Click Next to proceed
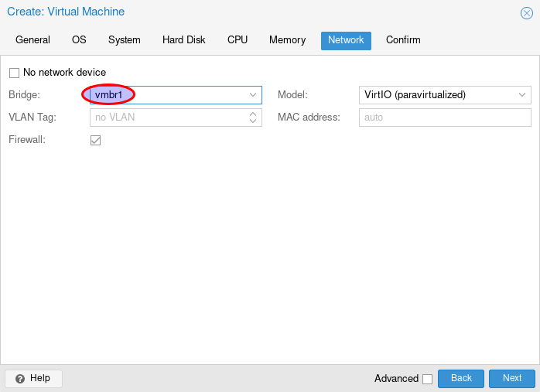Image resolution: width=540 pixels, height=392 pixels. coord(511,378)
